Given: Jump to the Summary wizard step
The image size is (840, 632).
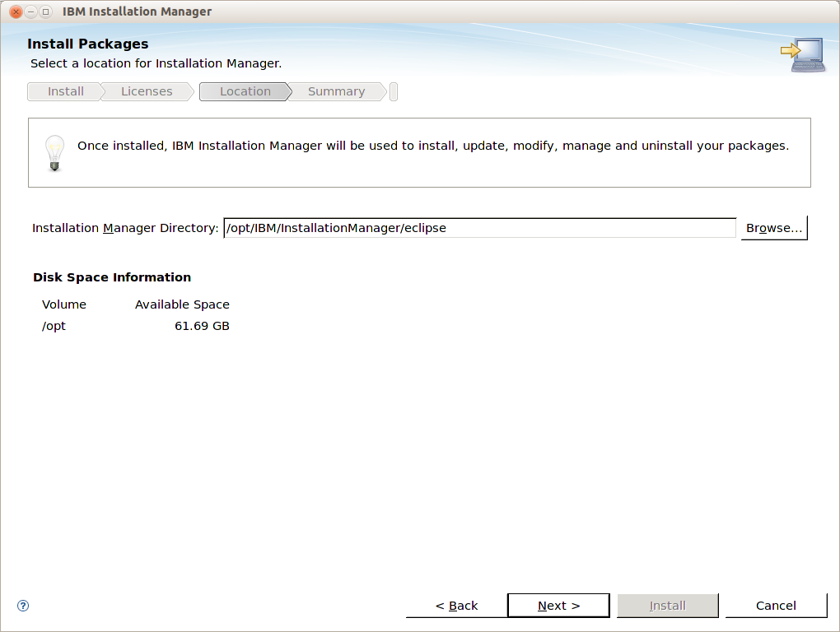Looking at the screenshot, I should [336, 91].
